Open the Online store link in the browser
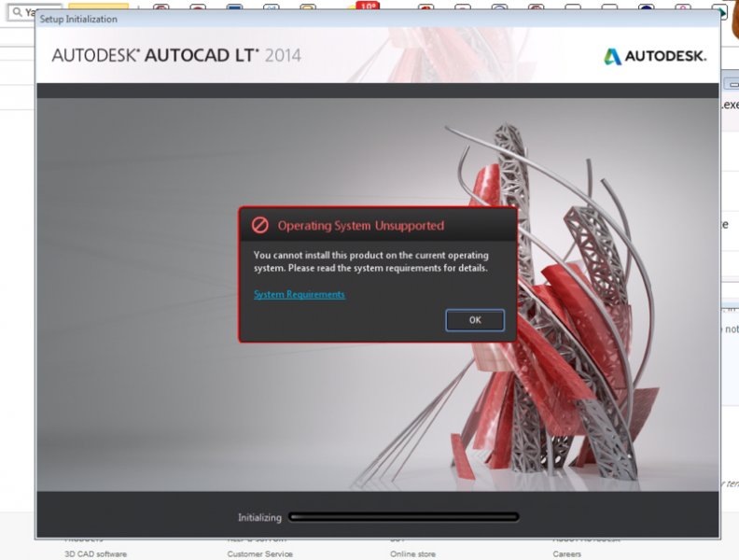Screen dimensions: 739x560 (412, 553)
